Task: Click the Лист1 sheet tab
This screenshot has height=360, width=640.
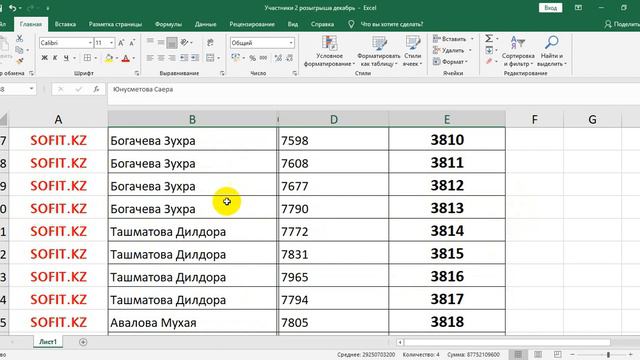Action: pos(48,342)
